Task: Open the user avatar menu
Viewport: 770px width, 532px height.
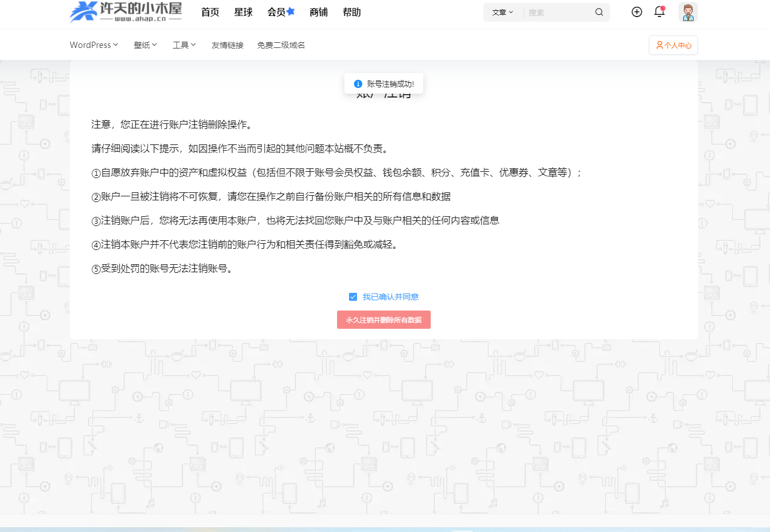Action: tap(688, 12)
